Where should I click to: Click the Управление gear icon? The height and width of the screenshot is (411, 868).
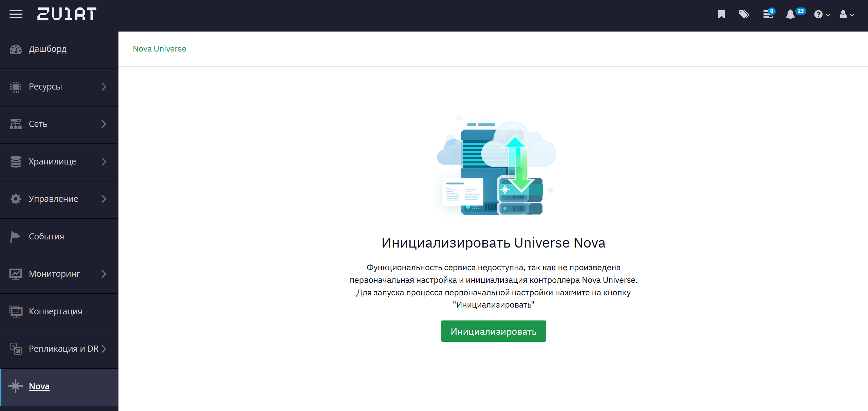(x=16, y=199)
